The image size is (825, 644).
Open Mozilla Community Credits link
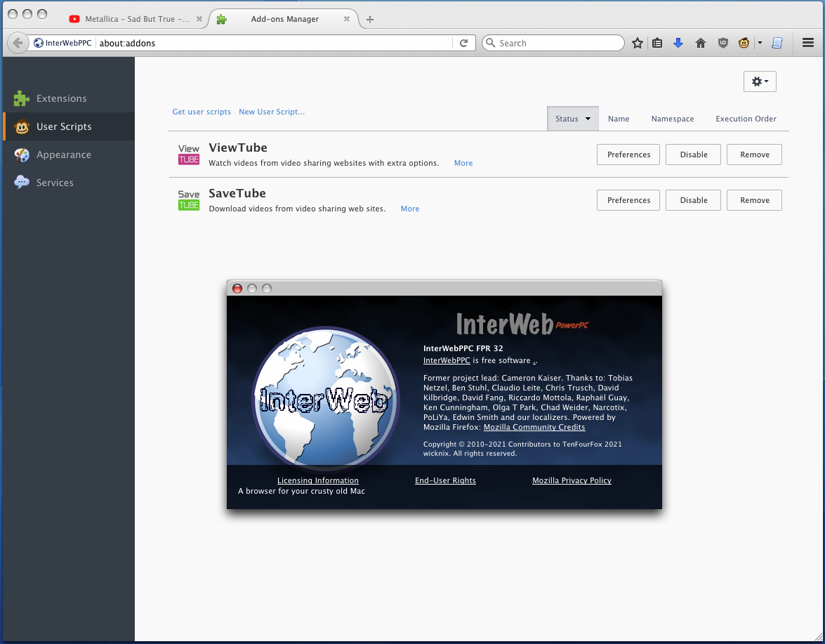[x=534, y=427]
